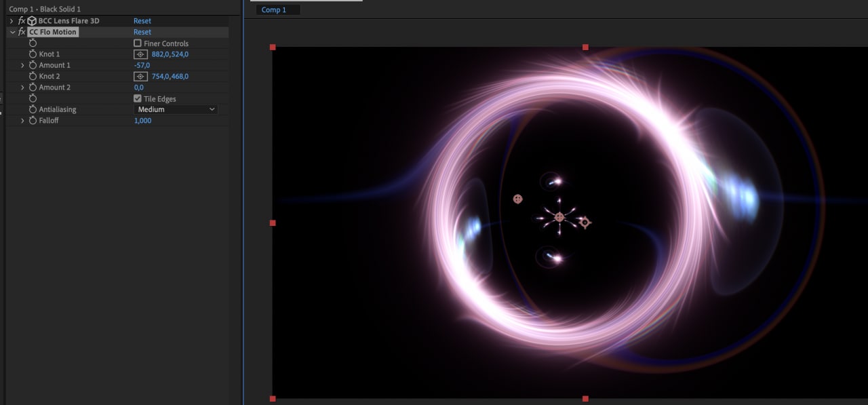Click the Amount 2 label
The width and height of the screenshot is (868, 405).
coord(55,88)
